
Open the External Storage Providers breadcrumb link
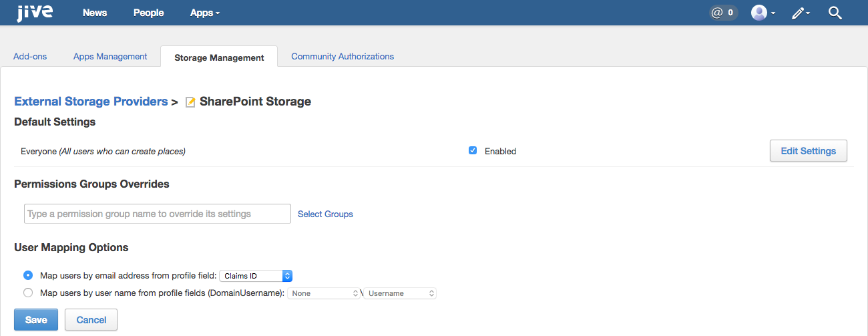(x=91, y=102)
